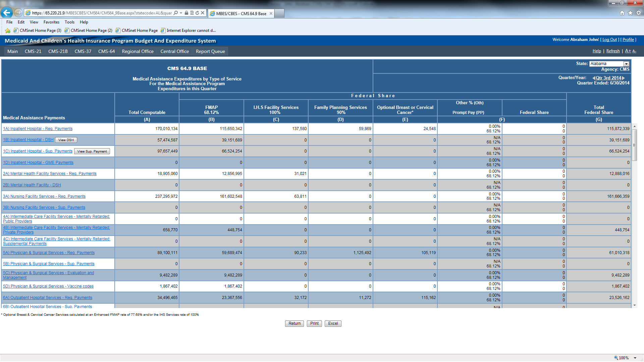644x362 pixels.
Task: Click the add to favorites bar star icon
Action: [x=8, y=31]
